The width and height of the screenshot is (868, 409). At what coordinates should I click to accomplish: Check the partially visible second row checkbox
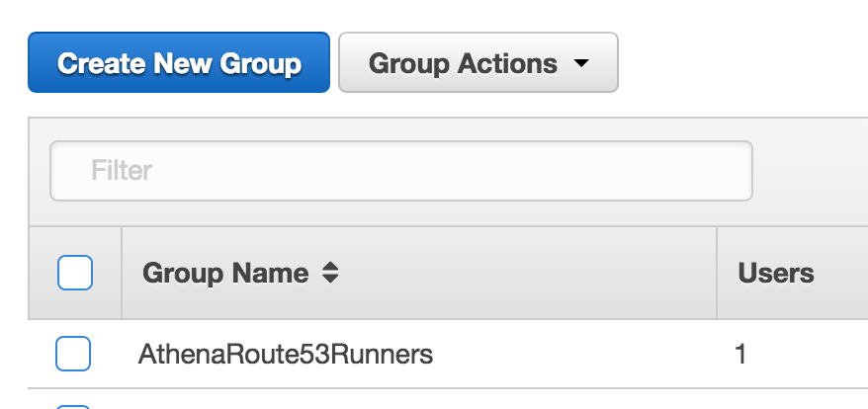coord(73,405)
